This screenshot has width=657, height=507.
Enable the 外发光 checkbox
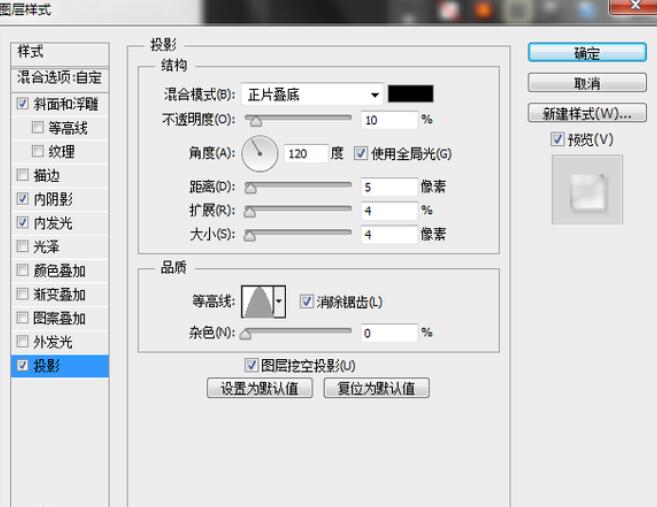(23, 341)
